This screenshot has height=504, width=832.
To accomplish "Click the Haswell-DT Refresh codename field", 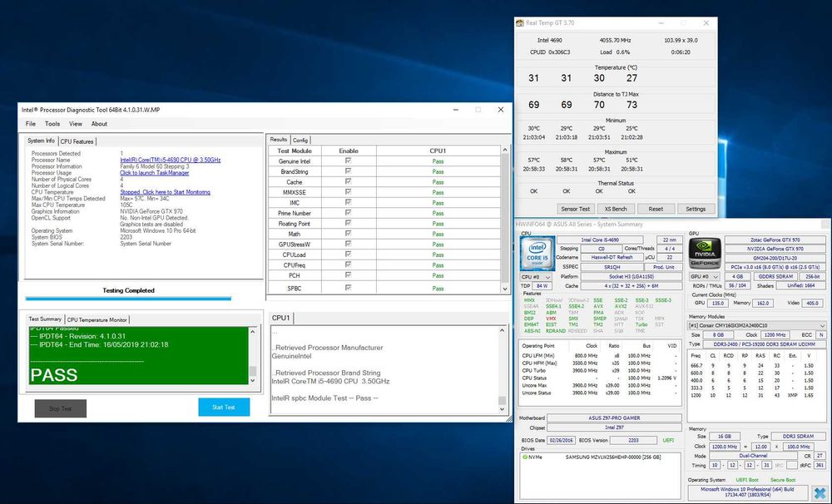I will pos(612,257).
